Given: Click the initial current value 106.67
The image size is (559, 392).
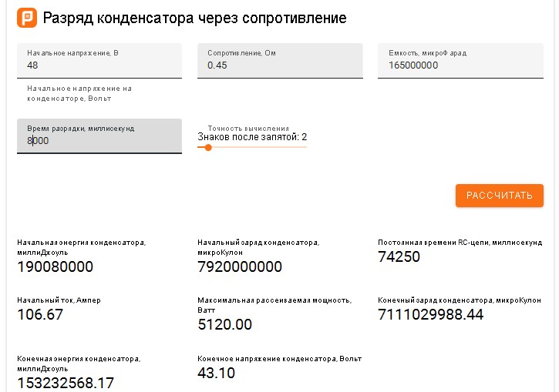Looking at the screenshot, I should click(40, 314).
